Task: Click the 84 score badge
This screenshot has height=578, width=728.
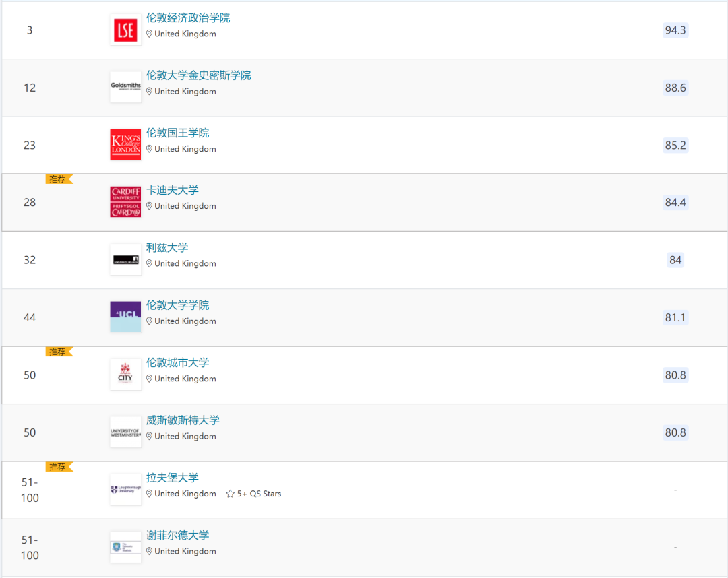Action: click(675, 260)
